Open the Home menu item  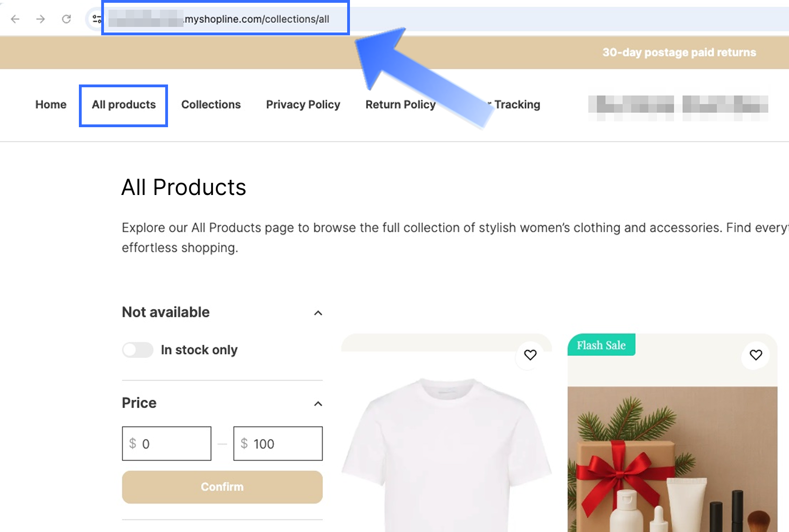click(x=51, y=105)
